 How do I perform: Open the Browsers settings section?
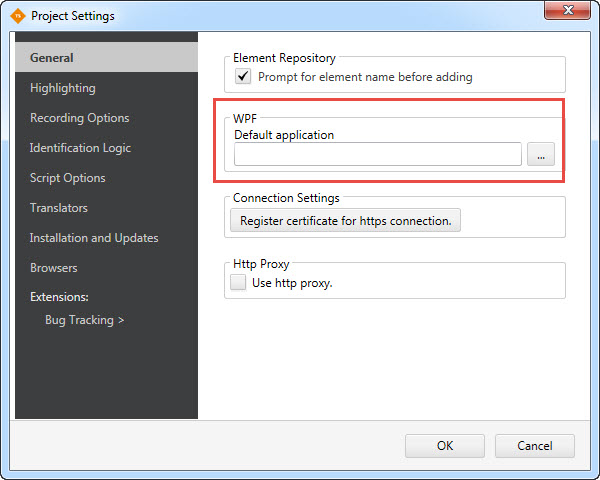pos(54,268)
